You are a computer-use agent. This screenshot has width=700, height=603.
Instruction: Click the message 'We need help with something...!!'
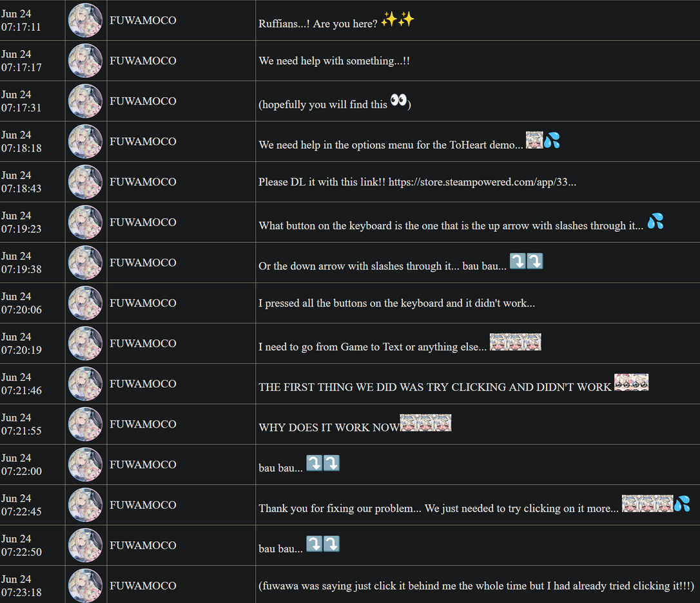click(334, 61)
